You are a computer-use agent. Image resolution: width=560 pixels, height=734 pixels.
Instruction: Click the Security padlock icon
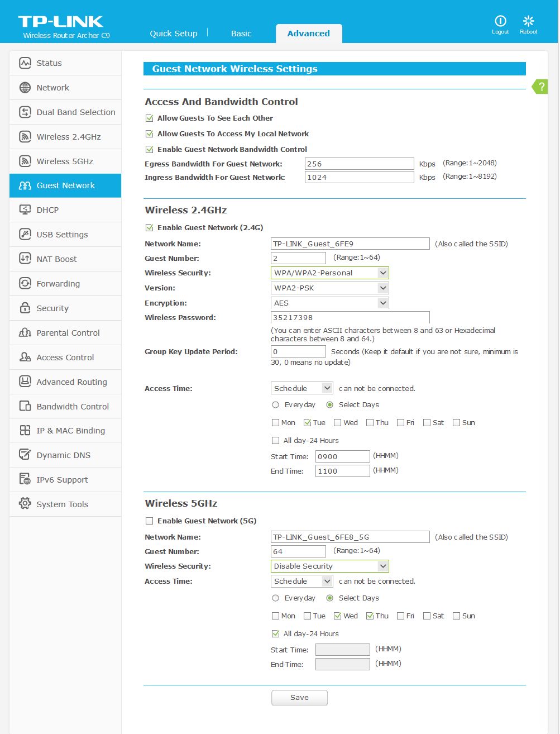tap(25, 308)
